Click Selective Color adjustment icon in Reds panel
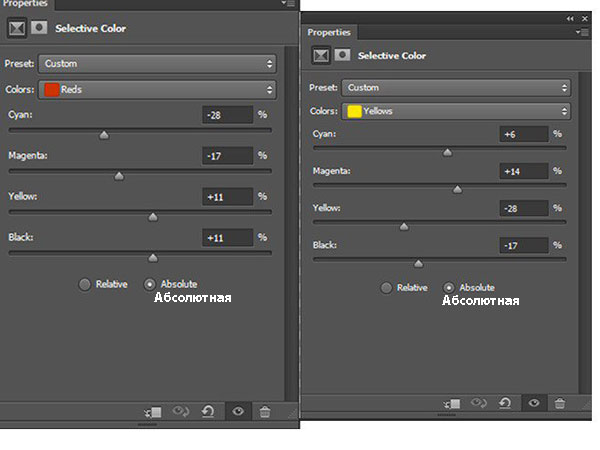Screen dimensions: 600x450 [x=16, y=28]
